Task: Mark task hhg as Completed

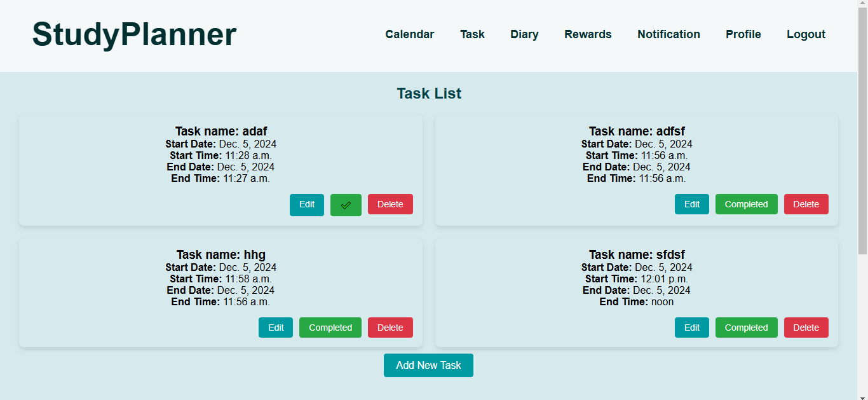Action: pos(330,328)
